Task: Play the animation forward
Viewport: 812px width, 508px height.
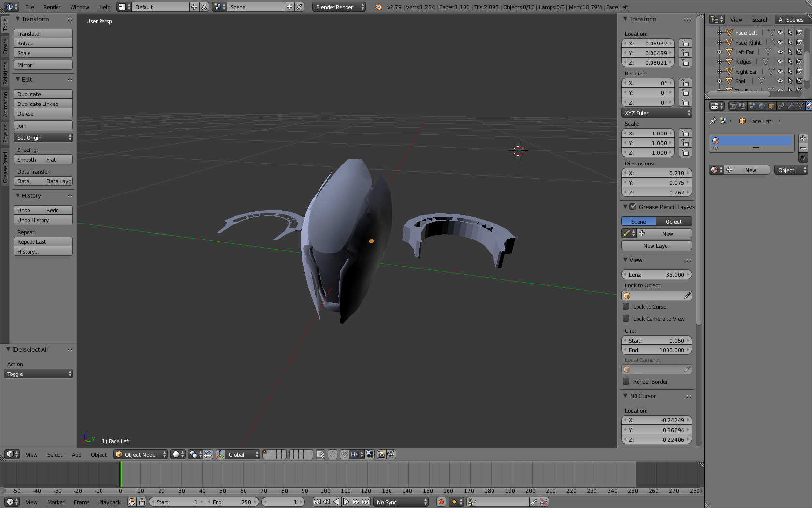Action: coord(346,502)
